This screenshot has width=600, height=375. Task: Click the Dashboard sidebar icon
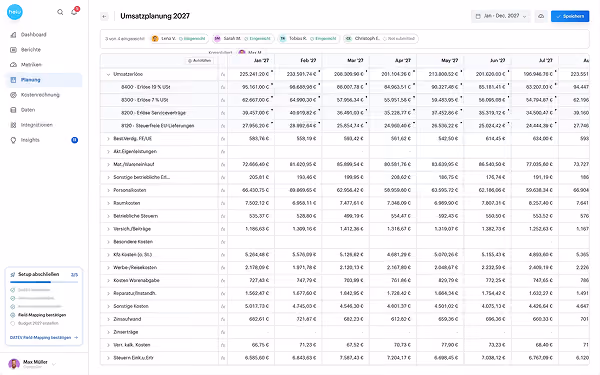[13, 35]
